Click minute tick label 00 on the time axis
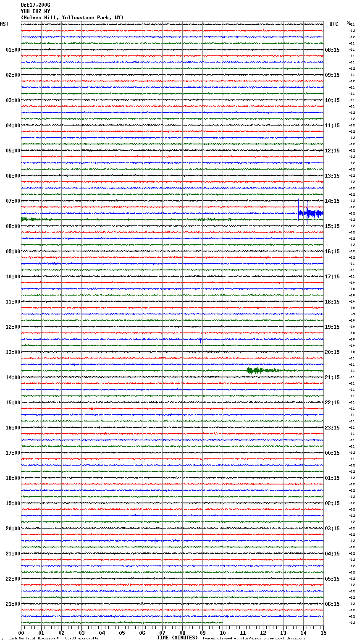 [x=21, y=633]
